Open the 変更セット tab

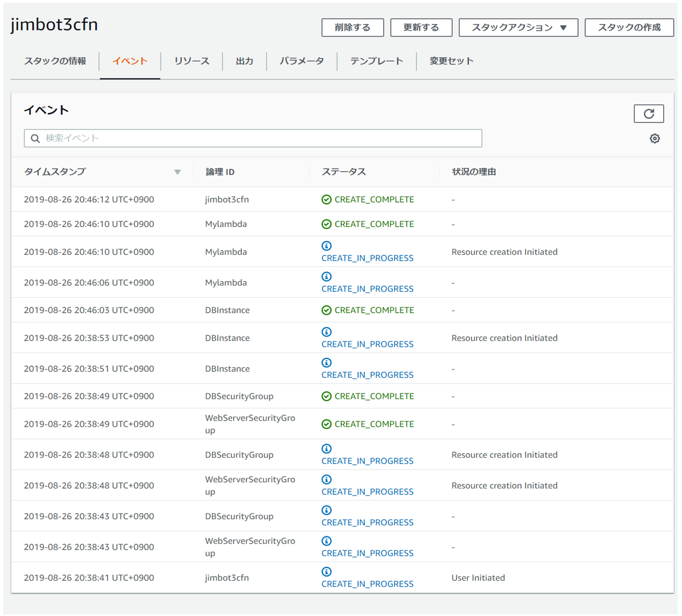point(451,61)
